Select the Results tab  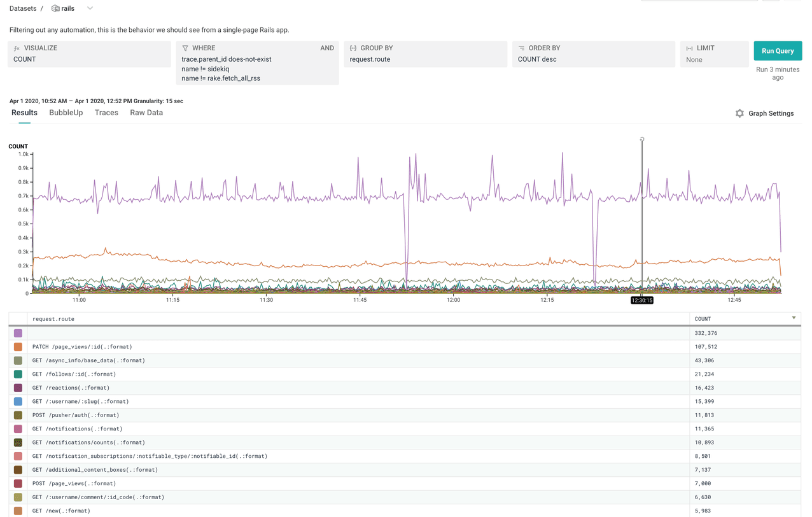click(x=24, y=113)
